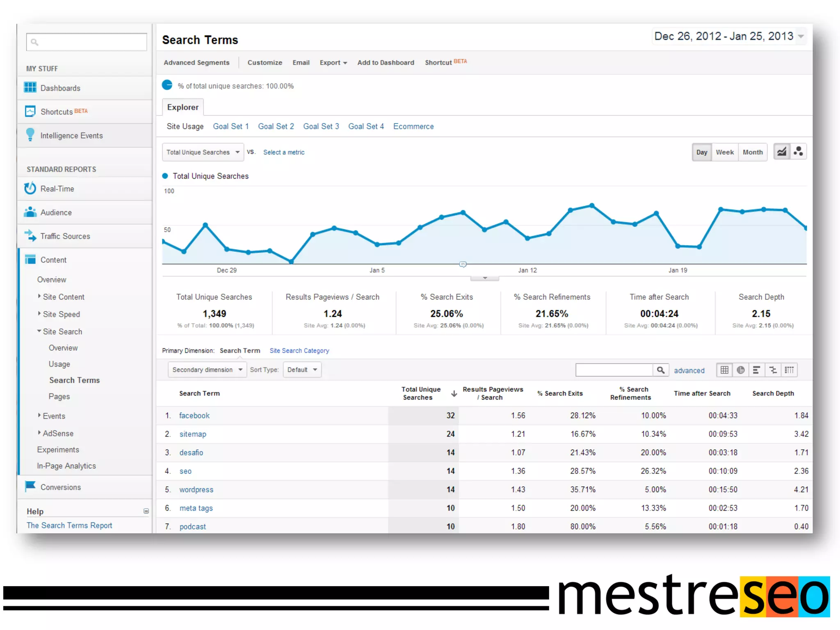Click the table search magnifier button
The width and height of the screenshot is (840, 630).
pyautogui.click(x=660, y=370)
